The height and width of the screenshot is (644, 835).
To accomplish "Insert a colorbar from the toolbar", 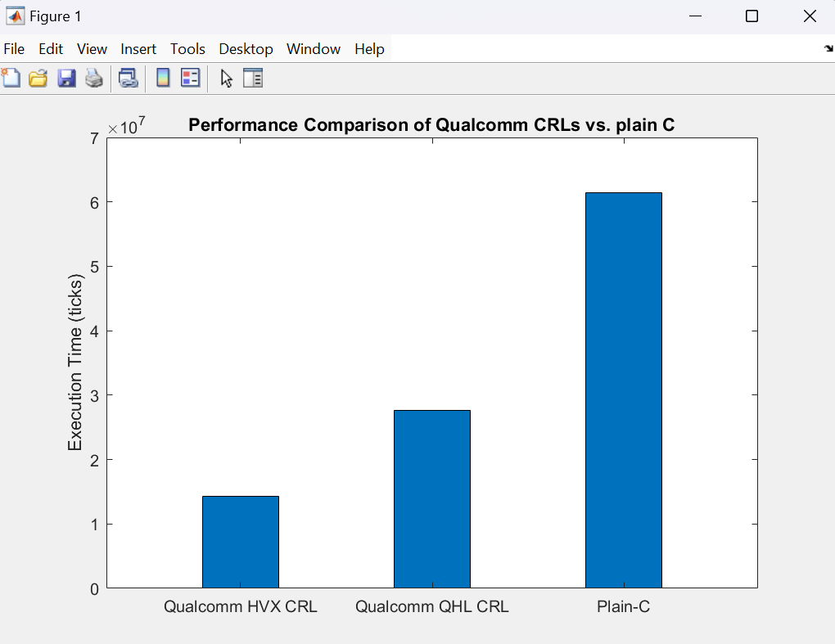I will [163, 78].
